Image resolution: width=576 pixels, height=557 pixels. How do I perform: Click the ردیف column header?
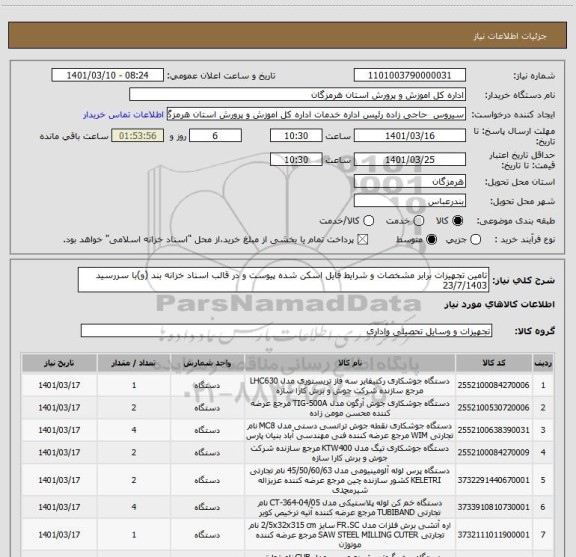[x=543, y=363]
